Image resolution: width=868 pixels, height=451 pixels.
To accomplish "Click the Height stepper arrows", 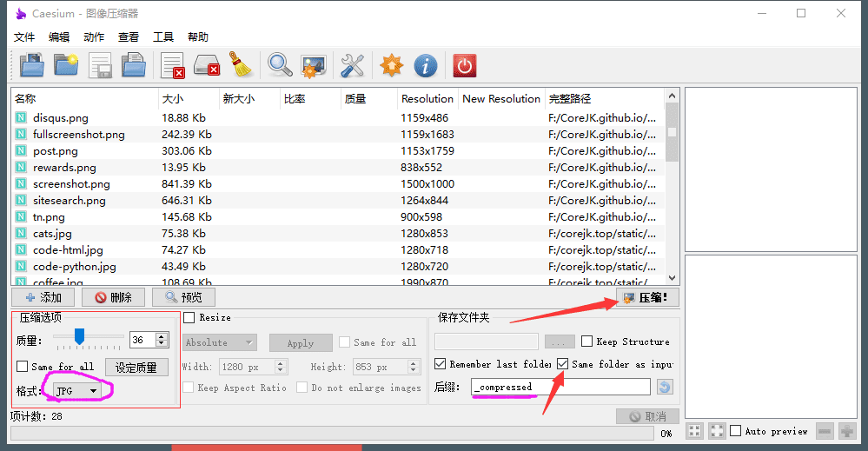I will pyautogui.click(x=413, y=367).
